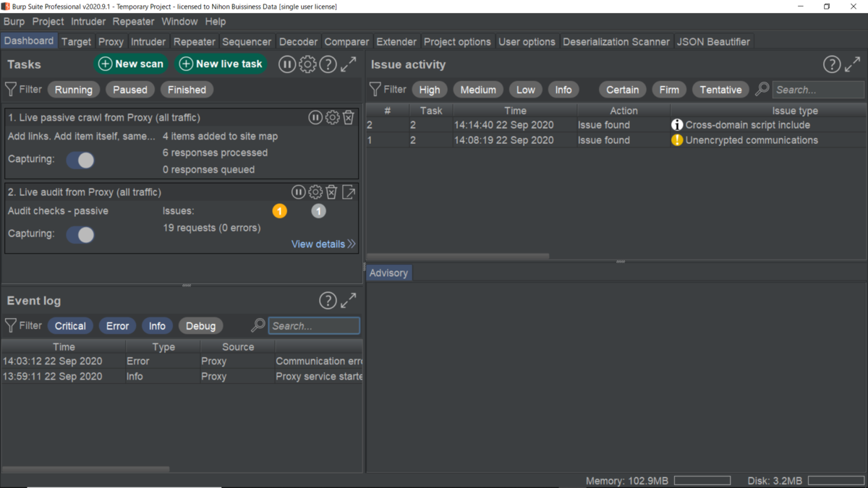Toggle the Running task filter
Image resolution: width=868 pixels, height=488 pixels.
point(74,90)
